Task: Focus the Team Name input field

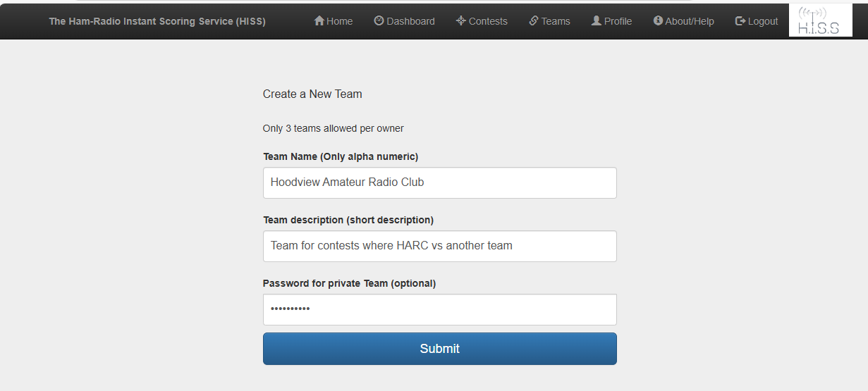Action: (x=440, y=182)
